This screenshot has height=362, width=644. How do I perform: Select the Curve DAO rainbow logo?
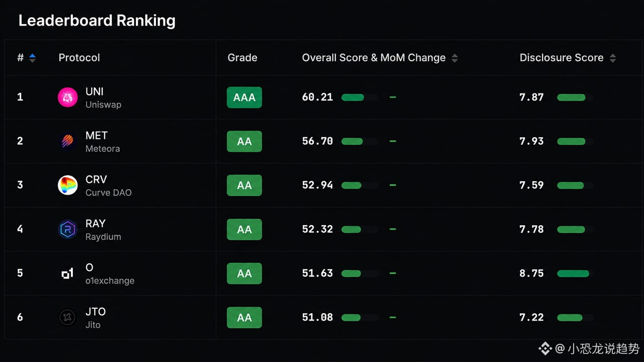(67, 185)
